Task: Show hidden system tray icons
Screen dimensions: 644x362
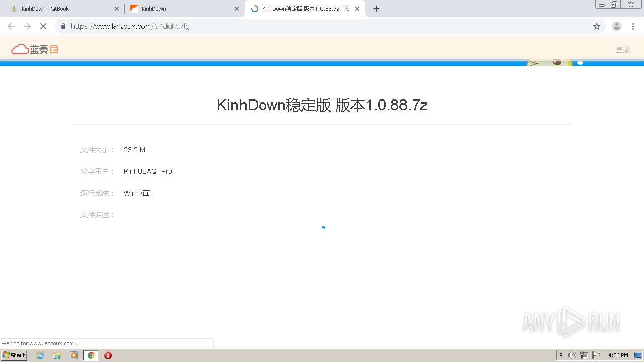Action: coord(561,355)
